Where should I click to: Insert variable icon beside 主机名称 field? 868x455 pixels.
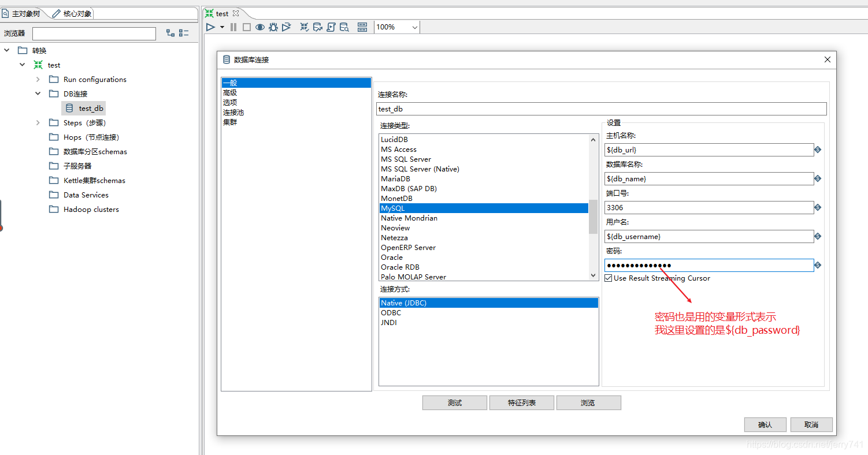click(818, 150)
